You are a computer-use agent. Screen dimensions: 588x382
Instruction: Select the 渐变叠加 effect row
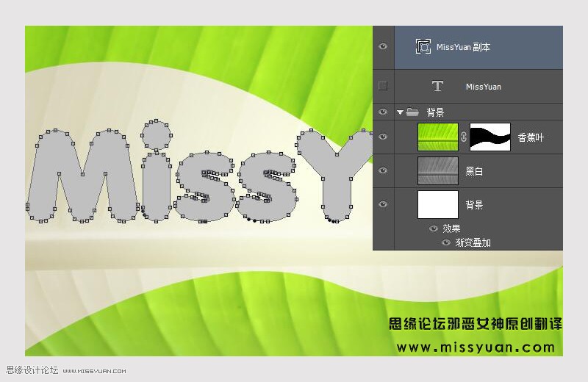coord(473,242)
